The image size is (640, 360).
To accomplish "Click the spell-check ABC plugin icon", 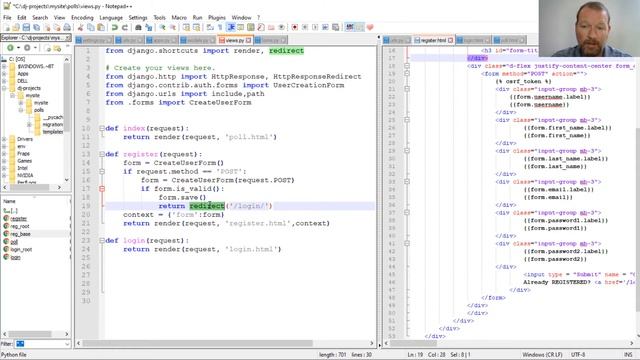I will coord(350,27).
